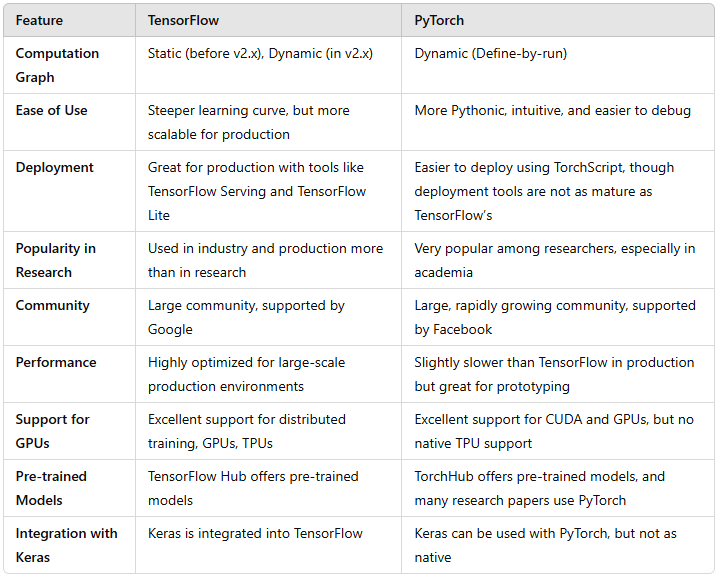725x587 pixels.
Task: Select the TensorFlow column header
Action: [x=183, y=20]
